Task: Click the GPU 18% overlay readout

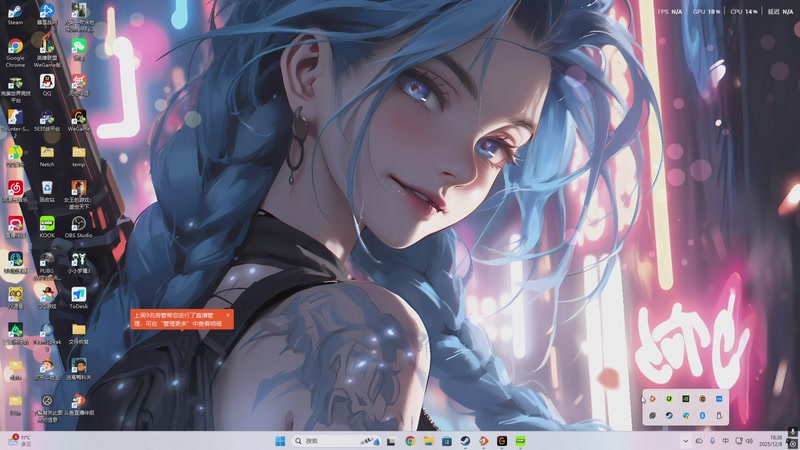Action: tap(707, 11)
